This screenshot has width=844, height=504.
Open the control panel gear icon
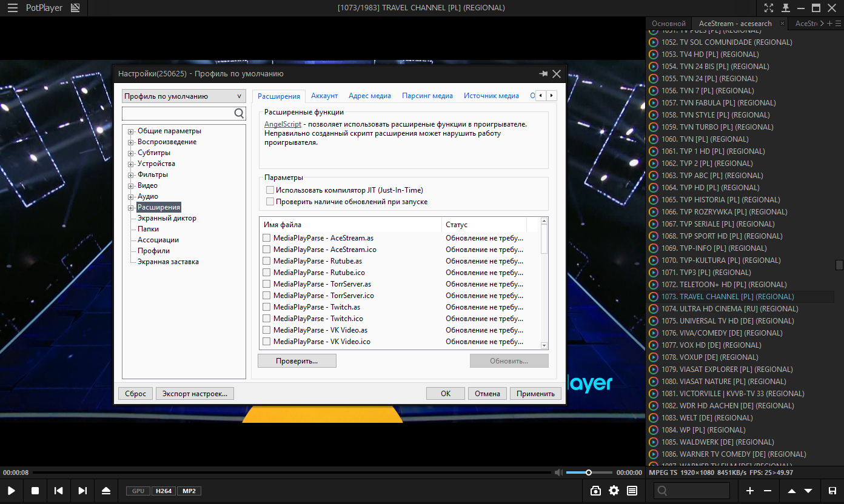pos(614,491)
